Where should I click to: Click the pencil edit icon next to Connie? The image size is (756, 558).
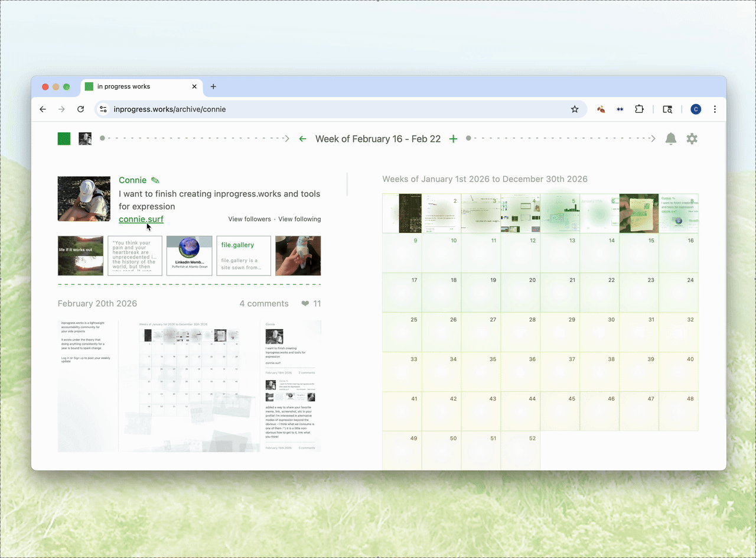155,180
